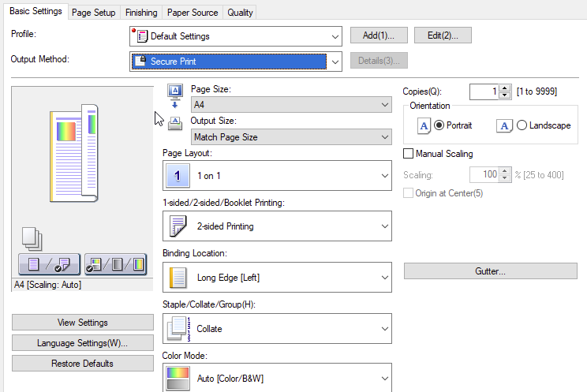Select the Landscape orientation radio button
The height and width of the screenshot is (392, 587).
click(x=522, y=125)
